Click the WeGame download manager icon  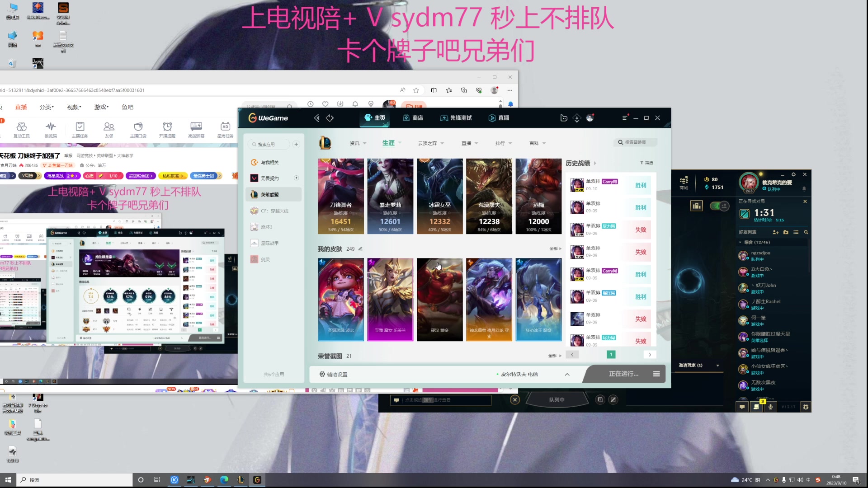click(576, 117)
